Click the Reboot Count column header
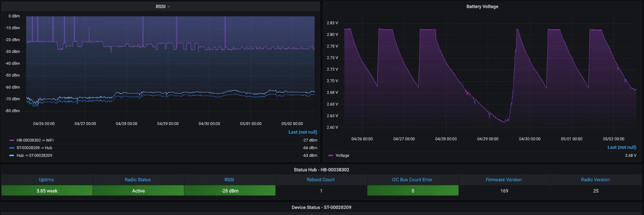The width and height of the screenshot is (644, 215). click(321, 180)
